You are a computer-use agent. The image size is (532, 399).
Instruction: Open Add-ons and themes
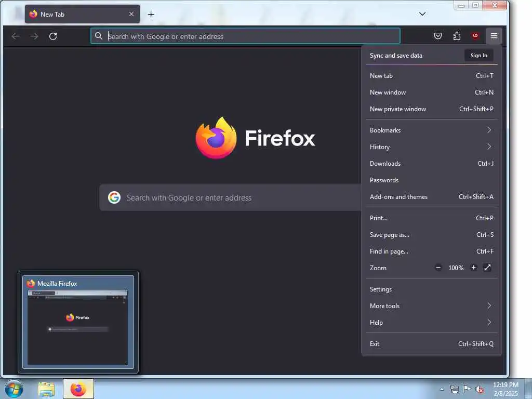point(432,197)
